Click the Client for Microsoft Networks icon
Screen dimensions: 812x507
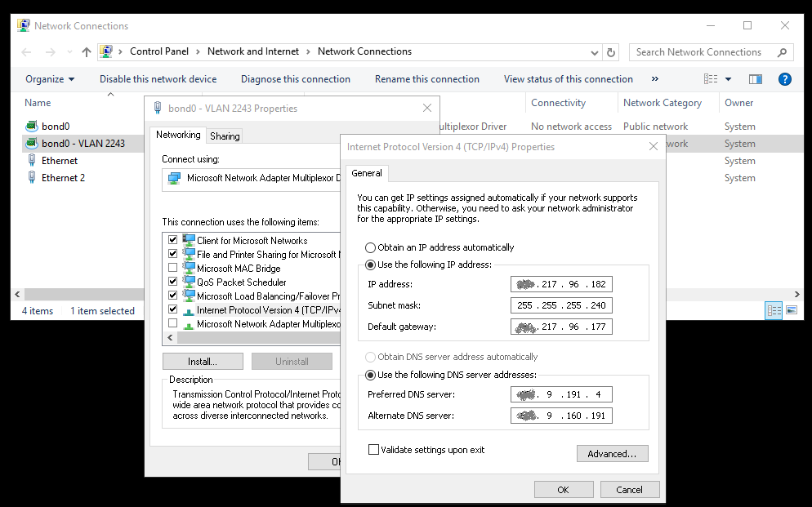189,240
